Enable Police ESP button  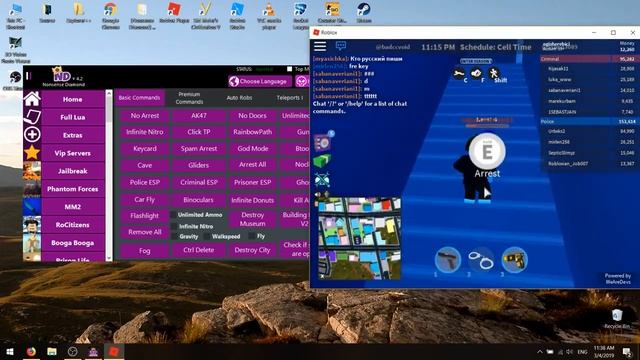tap(144, 182)
